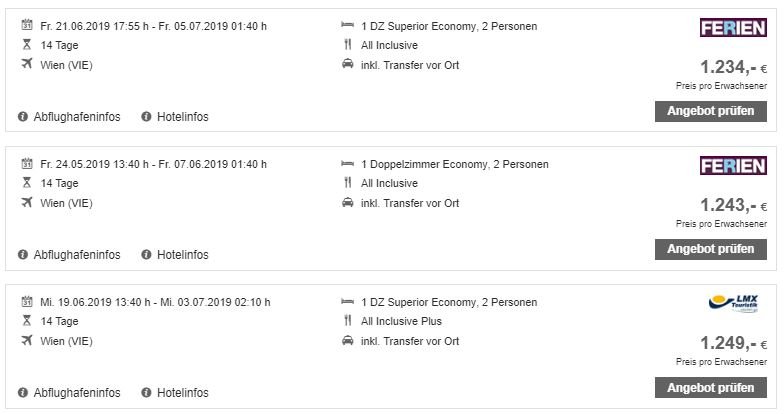Click the FERIEN logo on 1.243 offer
Image resolution: width=784 pixels, height=414 pixels.
[x=733, y=166]
